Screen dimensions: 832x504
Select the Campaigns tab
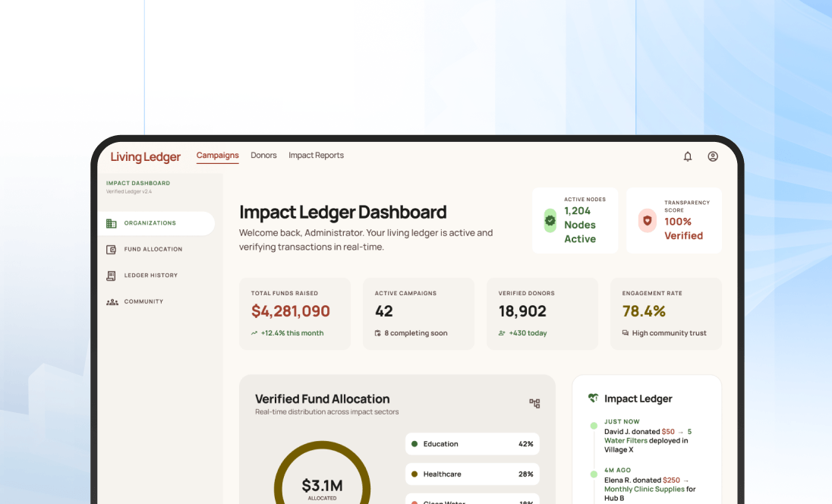(217, 155)
